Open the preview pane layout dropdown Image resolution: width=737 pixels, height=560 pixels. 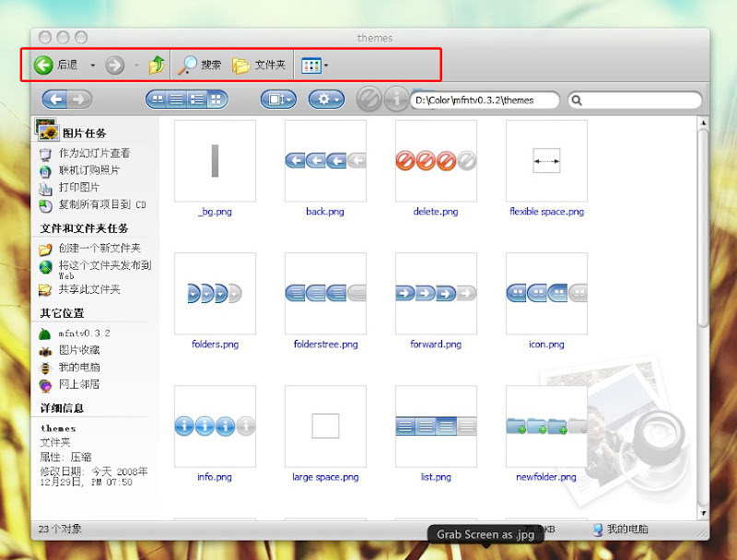tap(279, 99)
